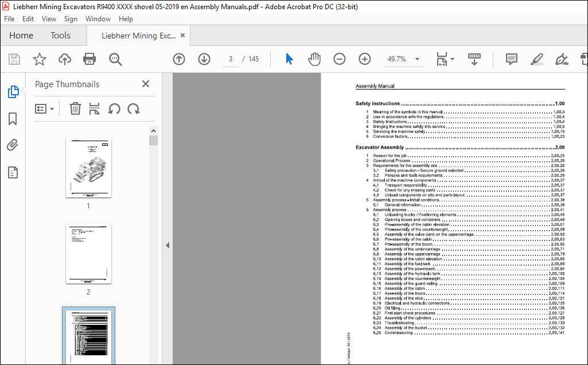Click 'Servicing the machine safely' entry
The width and height of the screenshot is (588, 365).
[x=399, y=131]
